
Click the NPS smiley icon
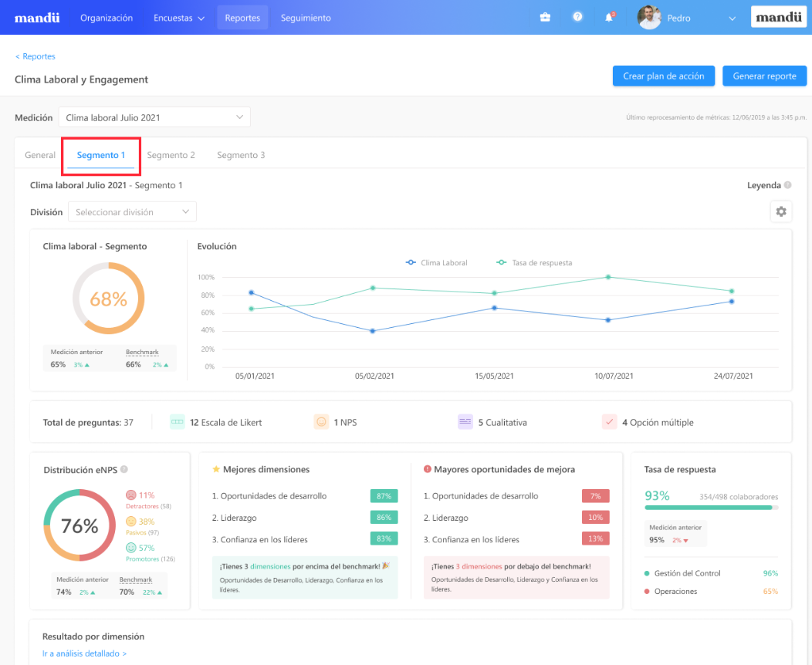[321, 422]
